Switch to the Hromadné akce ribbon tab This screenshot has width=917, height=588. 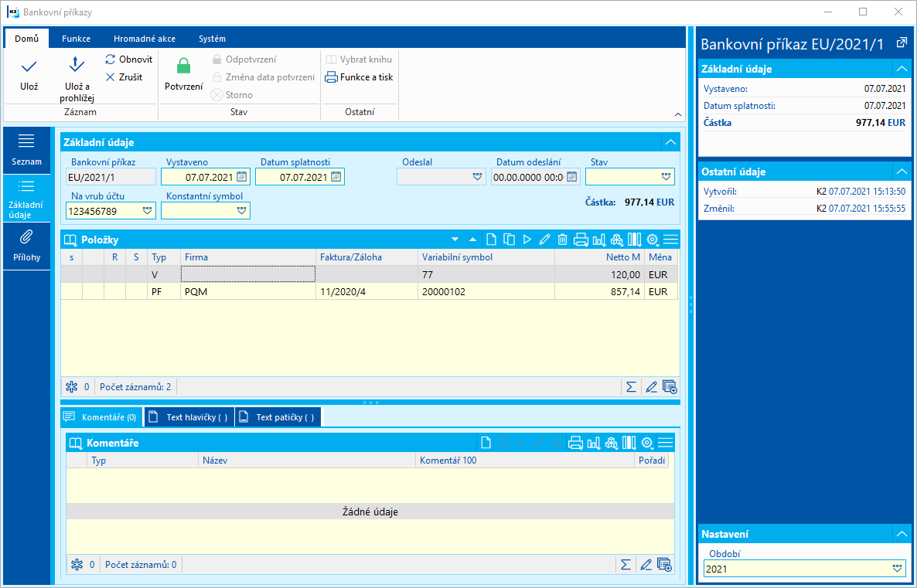pyautogui.click(x=144, y=39)
